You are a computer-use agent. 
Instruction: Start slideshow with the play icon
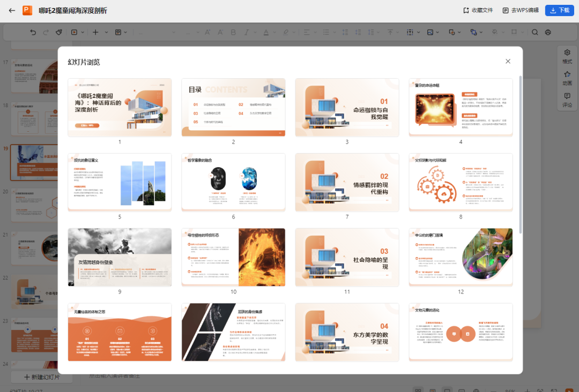(74, 33)
